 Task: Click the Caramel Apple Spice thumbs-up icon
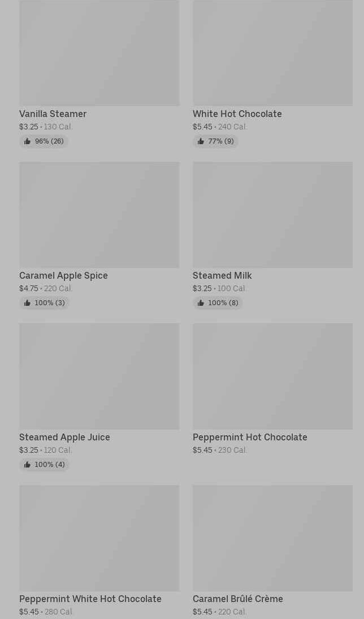pos(27,303)
